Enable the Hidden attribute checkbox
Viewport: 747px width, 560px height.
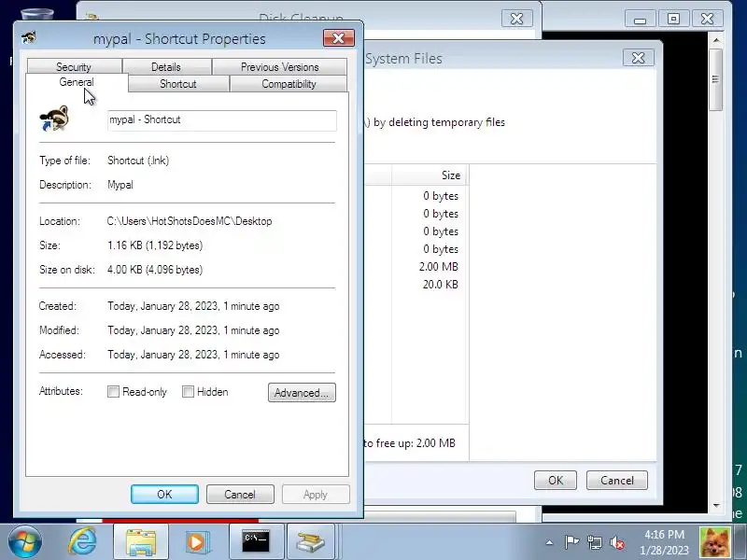[x=189, y=392]
